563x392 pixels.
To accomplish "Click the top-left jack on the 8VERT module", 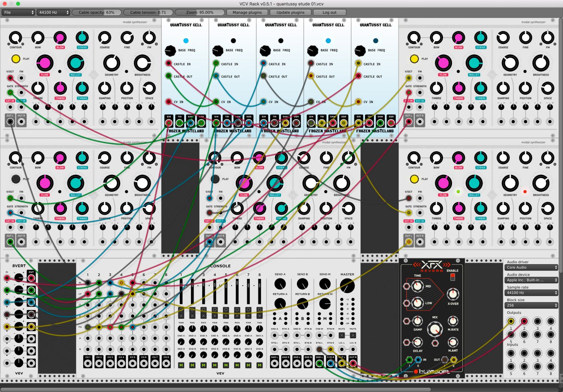I will pyautogui.click(x=7, y=278).
